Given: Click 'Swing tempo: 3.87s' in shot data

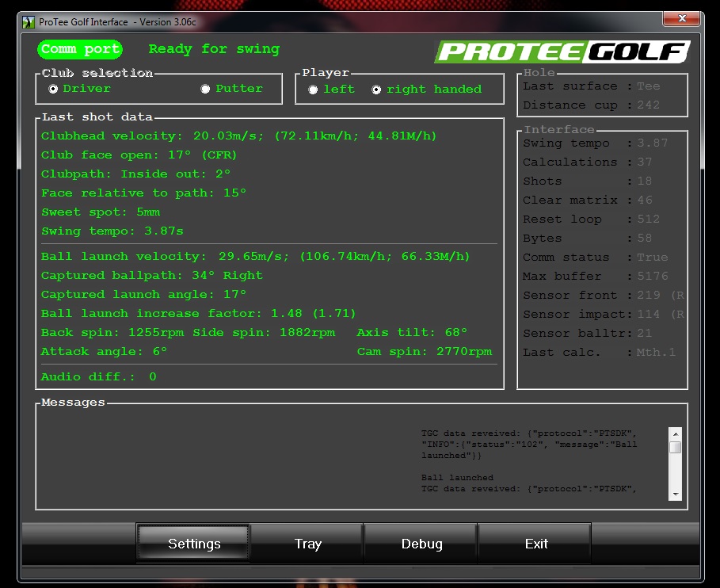Looking at the screenshot, I should 112,231.
